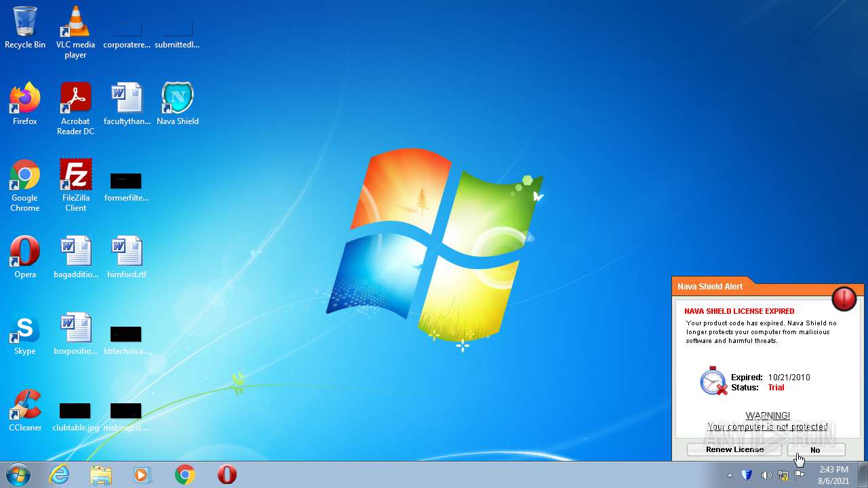
Task: Click the Show desktop strip
Action: [863, 474]
